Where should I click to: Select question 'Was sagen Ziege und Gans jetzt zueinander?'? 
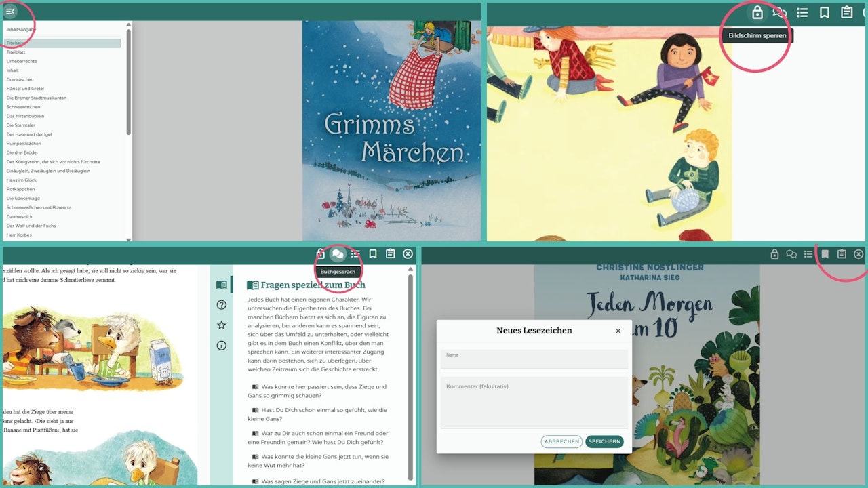tap(319, 481)
